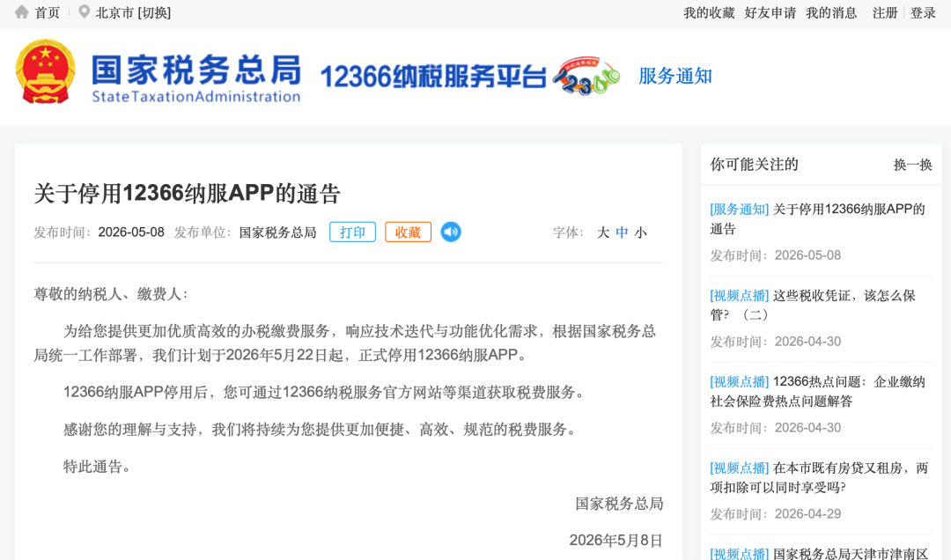
Task: Open video 企业缴纳社会保险费热点问题解答
Action: coord(817,391)
